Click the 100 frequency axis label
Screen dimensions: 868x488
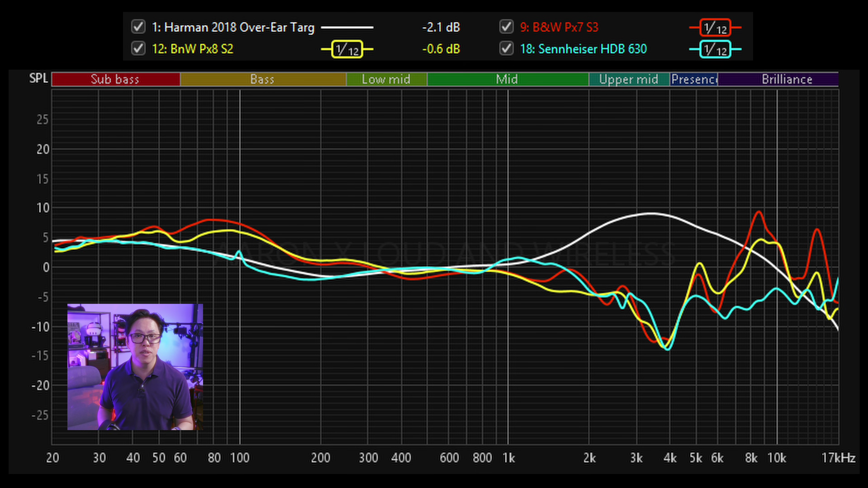pyautogui.click(x=240, y=458)
